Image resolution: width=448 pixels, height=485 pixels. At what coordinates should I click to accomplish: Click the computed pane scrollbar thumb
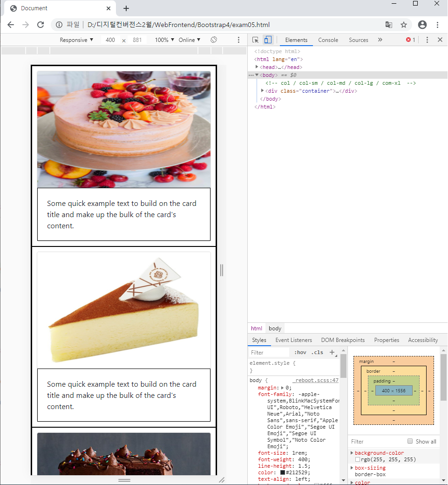click(443, 377)
